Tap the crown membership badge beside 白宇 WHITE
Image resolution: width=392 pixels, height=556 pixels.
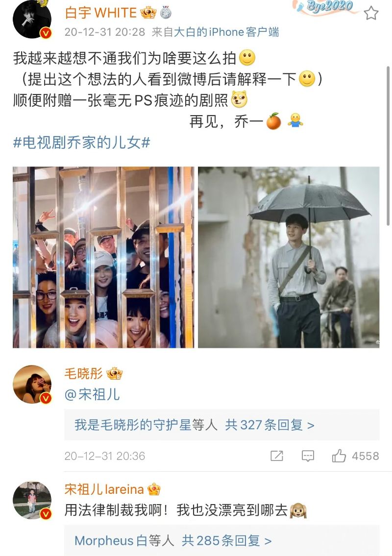148,13
